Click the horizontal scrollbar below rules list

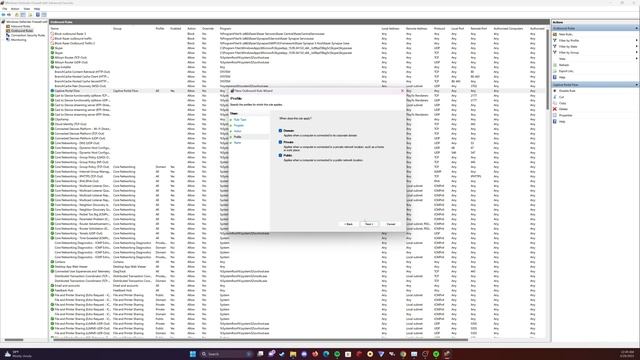pos(259,340)
